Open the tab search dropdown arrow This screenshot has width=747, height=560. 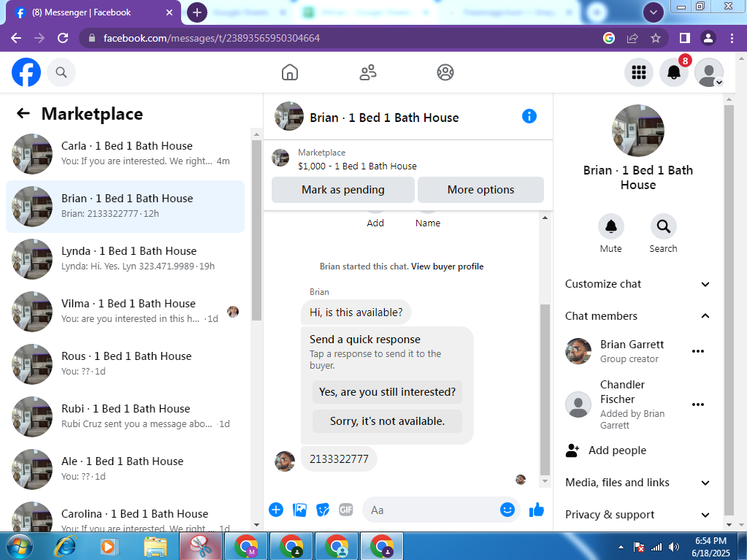click(654, 12)
